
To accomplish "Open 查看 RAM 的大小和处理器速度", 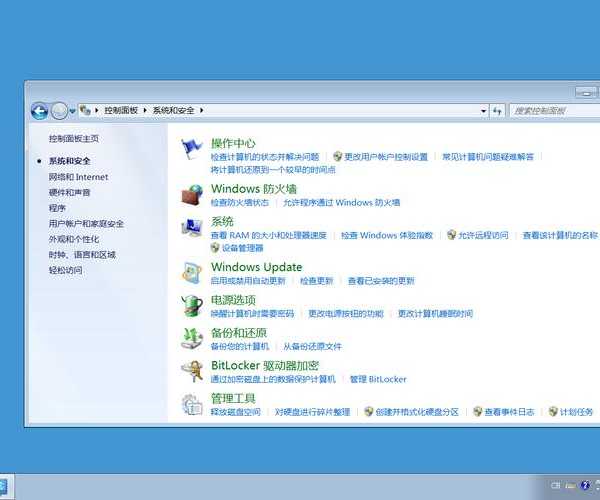I will (269, 235).
